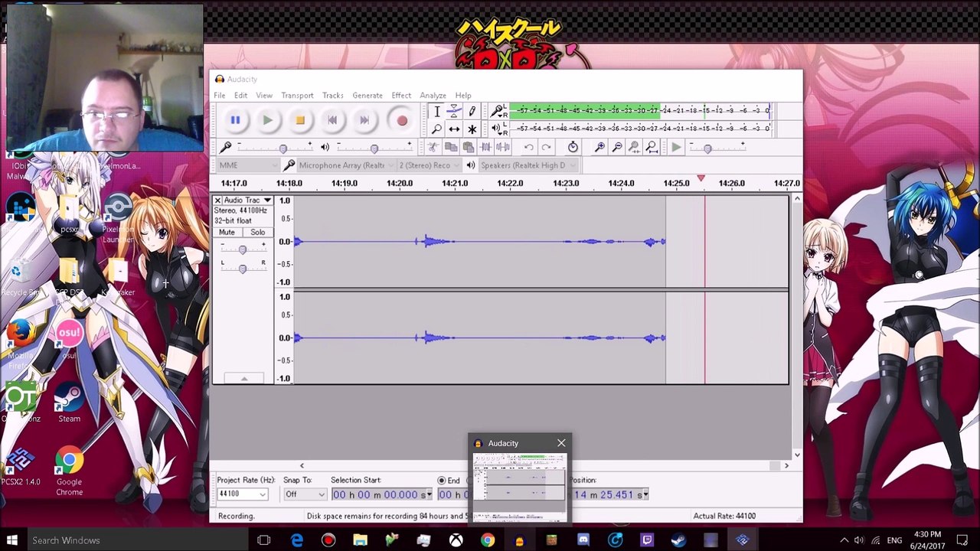
Task: Select the Zoom (magnifier) tool
Action: click(436, 129)
